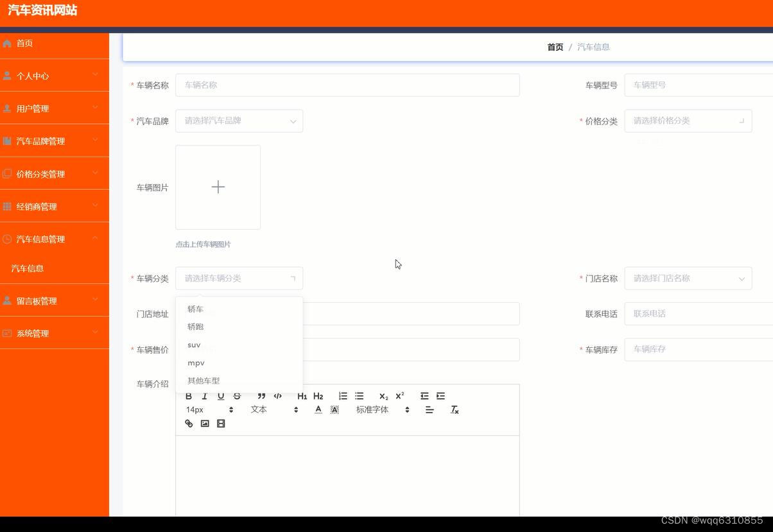The image size is (773, 532).
Task: Expand 用户管理 sidebar menu
Action: point(55,108)
